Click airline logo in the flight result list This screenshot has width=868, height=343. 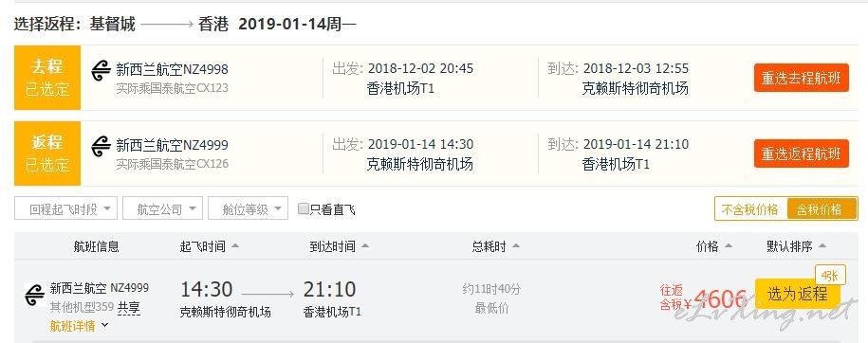(35, 295)
